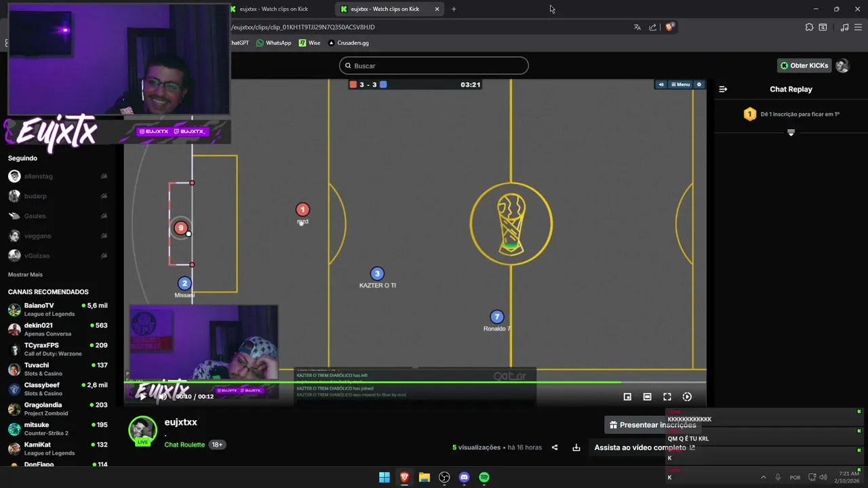Mute the clip volume speaker icon

(163, 396)
